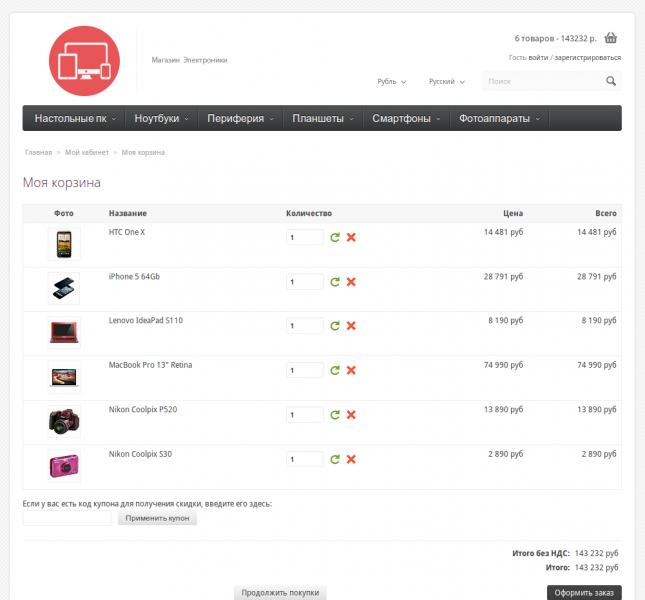645x600 pixels.
Task: Open the Планшеты menu
Action: [322, 118]
